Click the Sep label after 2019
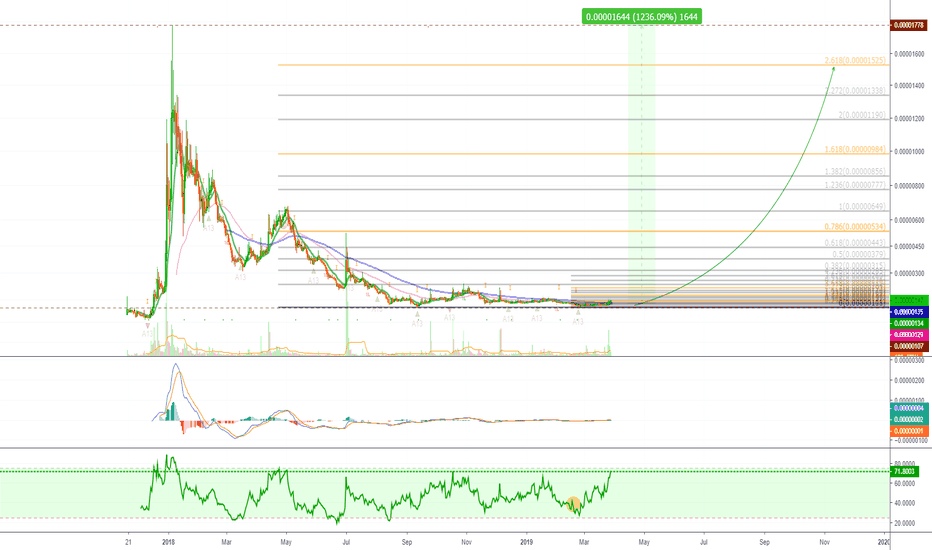932x550 pixels. (765, 542)
